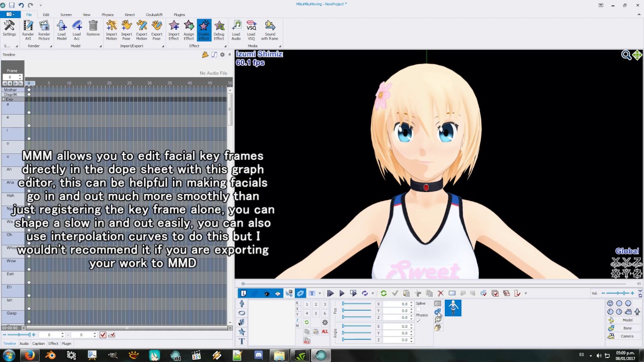Switch to the Audio bottom tab
The image size is (644, 362).
click(x=24, y=344)
